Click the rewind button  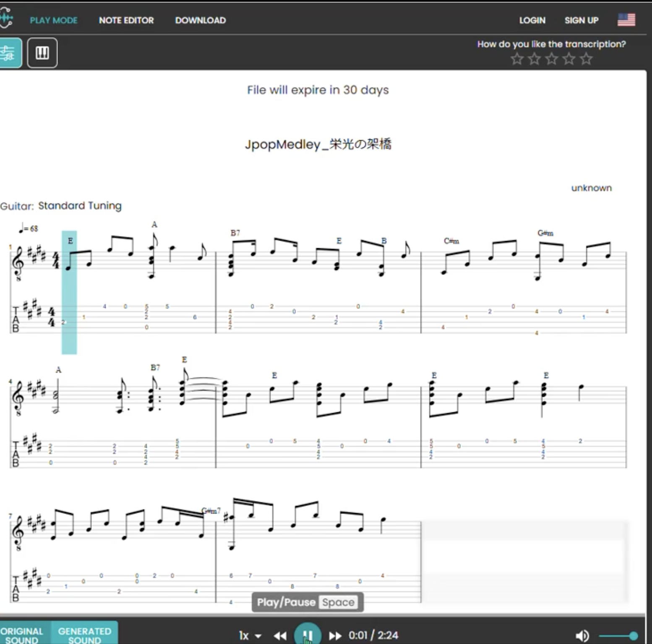click(280, 636)
